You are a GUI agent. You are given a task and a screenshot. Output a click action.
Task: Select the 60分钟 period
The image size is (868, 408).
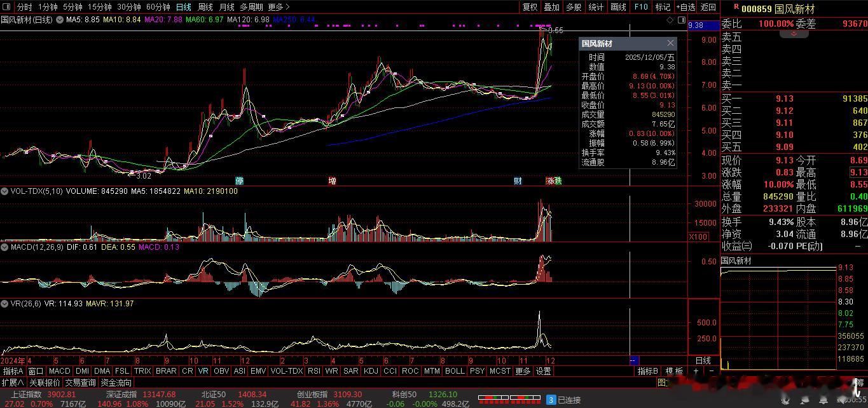158,7
